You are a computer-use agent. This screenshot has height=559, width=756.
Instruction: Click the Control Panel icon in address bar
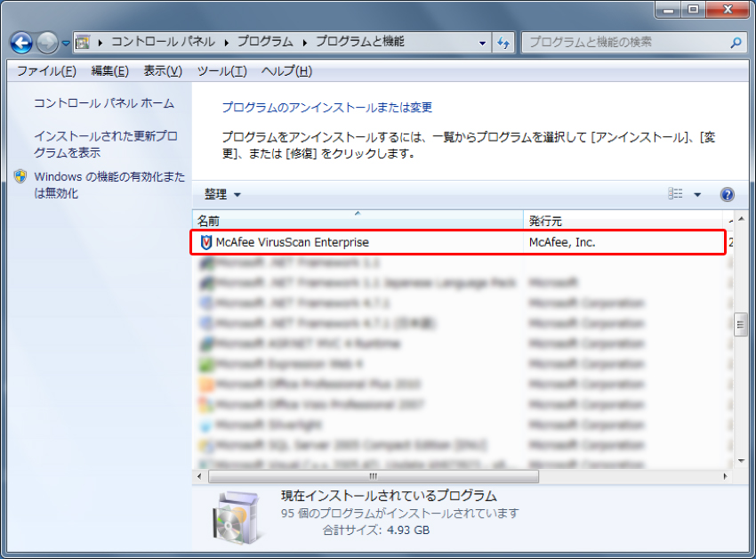pos(83,43)
